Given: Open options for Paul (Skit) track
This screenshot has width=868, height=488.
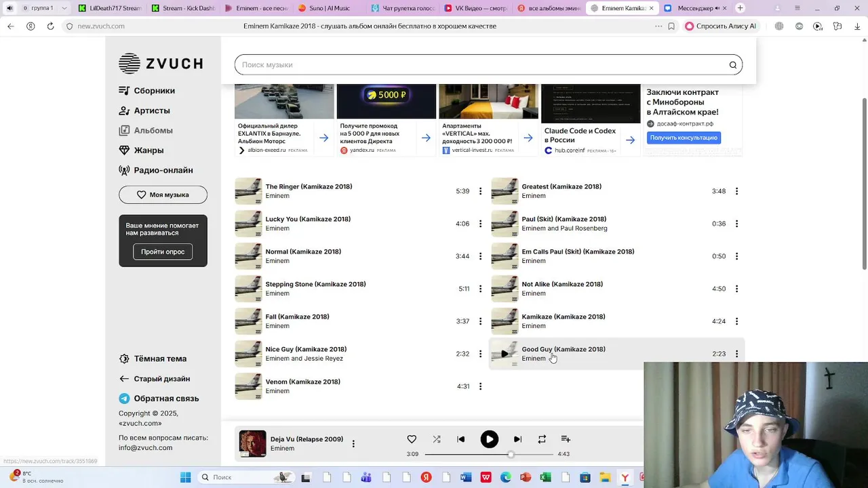Looking at the screenshot, I should click(736, 224).
